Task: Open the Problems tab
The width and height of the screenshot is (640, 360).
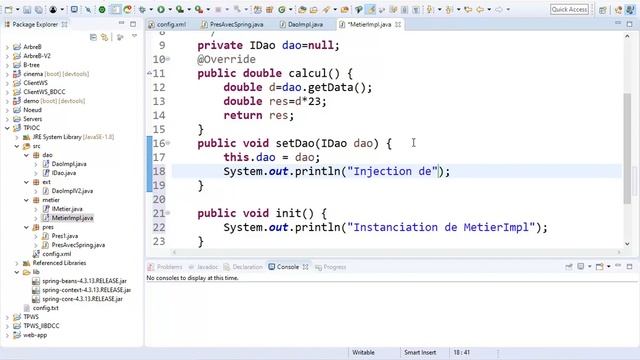Action: pyautogui.click(x=165, y=267)
